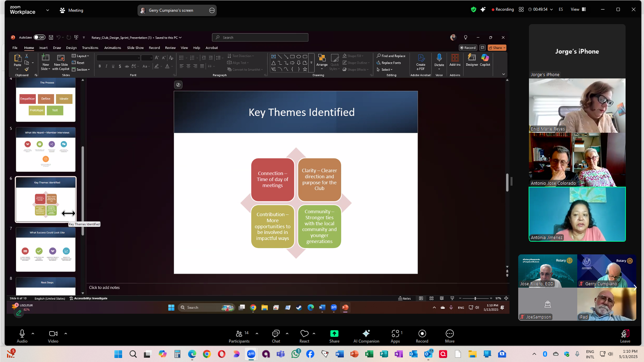
Task: Toggle the PowerPoint AutoSave switch
Action: coord(40,38)
